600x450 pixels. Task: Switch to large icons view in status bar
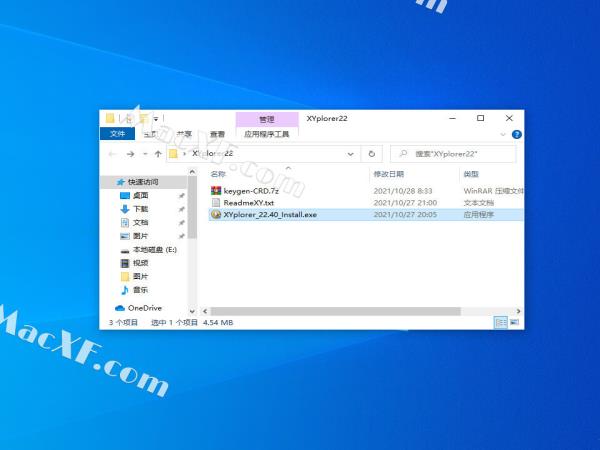tap(515, 323)
